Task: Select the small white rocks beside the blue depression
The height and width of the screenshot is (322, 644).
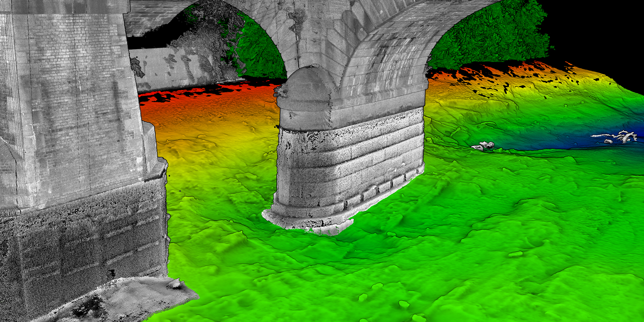Action: pos(483,146)
